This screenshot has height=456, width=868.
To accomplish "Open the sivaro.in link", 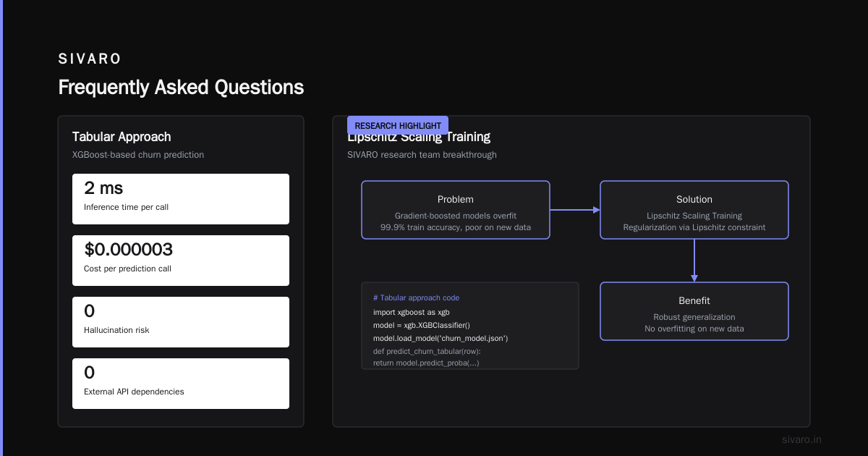I will [801, 439].
